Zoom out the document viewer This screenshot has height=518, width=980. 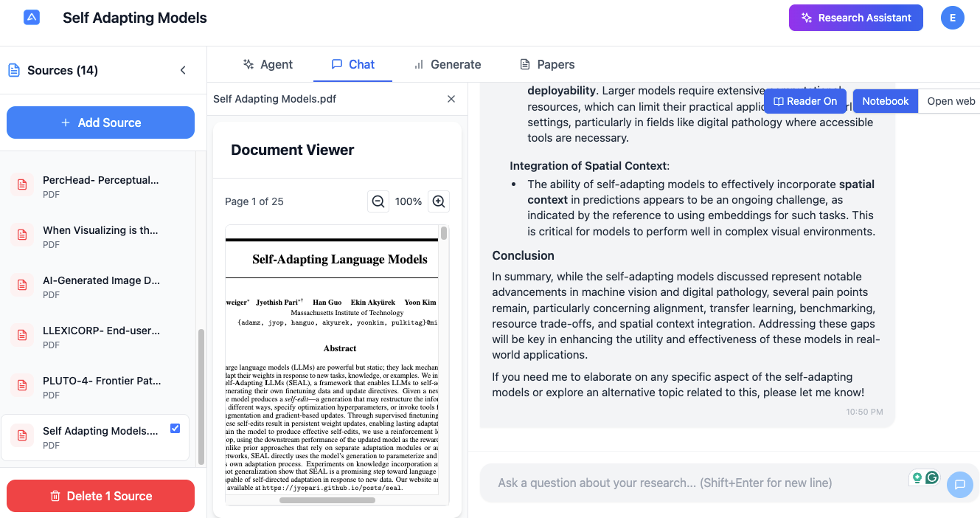pyautogui.click(x=378, y=201)
